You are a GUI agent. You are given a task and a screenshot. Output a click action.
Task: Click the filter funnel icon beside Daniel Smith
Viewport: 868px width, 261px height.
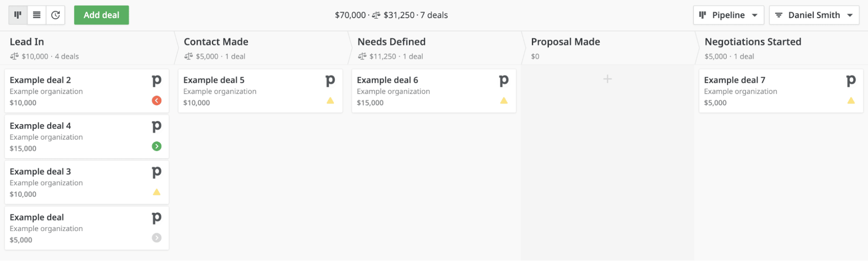click(778, 14)
